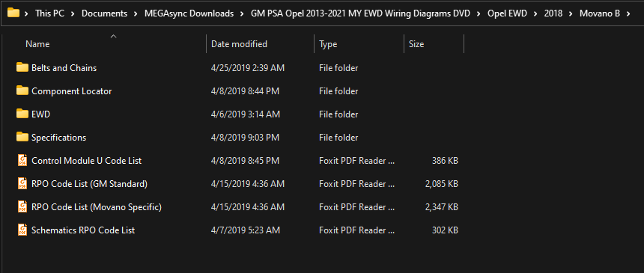The image size is (644, 273).
Task: Sort by Name column header
Action: (x=37, y=44)
